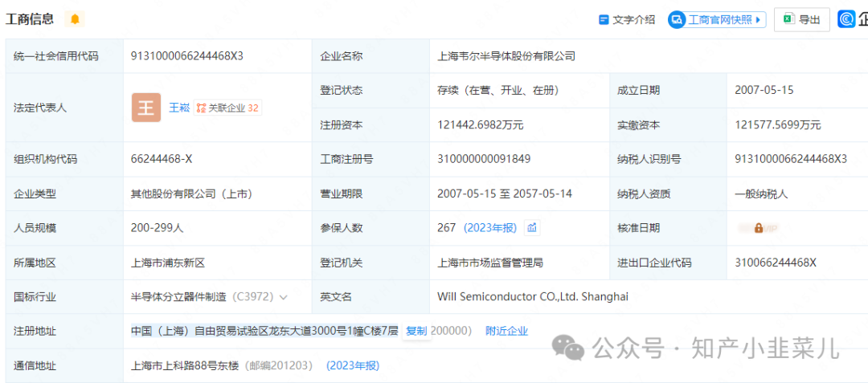Expand the 国标行业 C3972 dropdown chevron
The height and width of the screenshot is (383, 868).
284,297
